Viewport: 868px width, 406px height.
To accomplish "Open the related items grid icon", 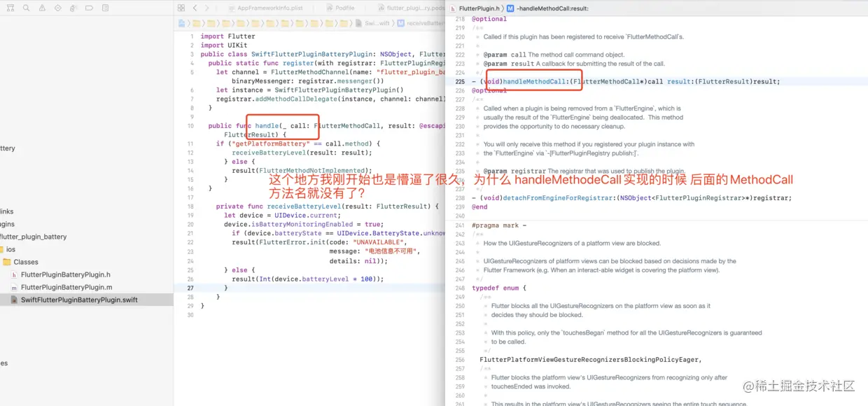I will point(181,8).
